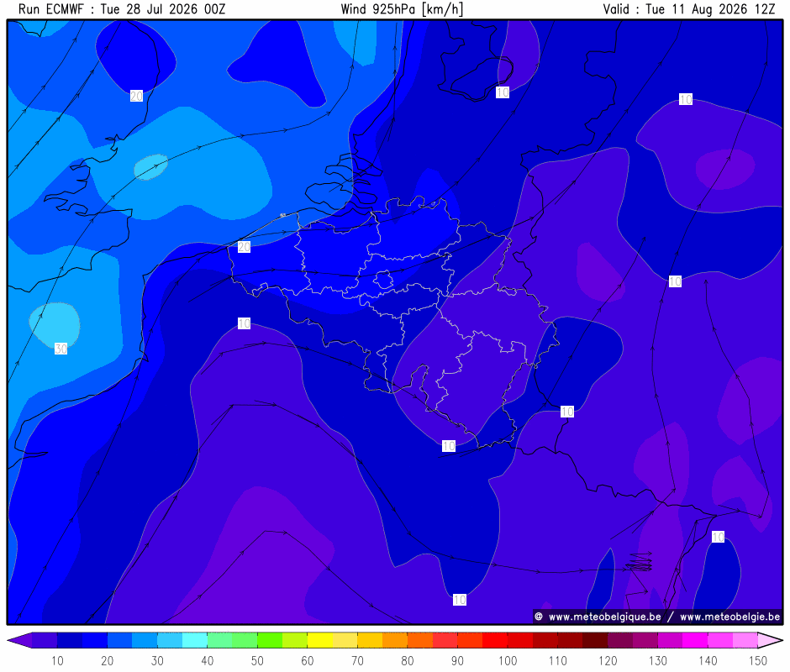Click the '130' label under the color scale
This screenshot has width=790, height=672.
pos(657,660)
